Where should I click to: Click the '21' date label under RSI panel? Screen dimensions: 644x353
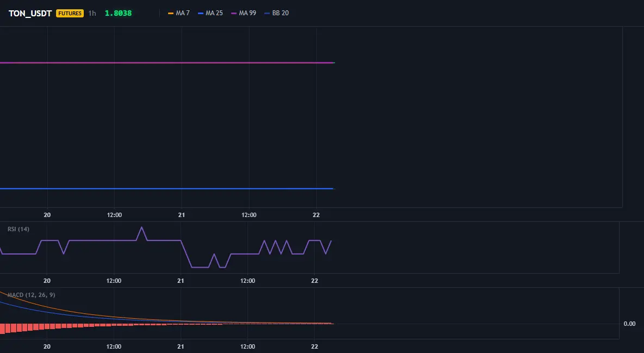181,281
